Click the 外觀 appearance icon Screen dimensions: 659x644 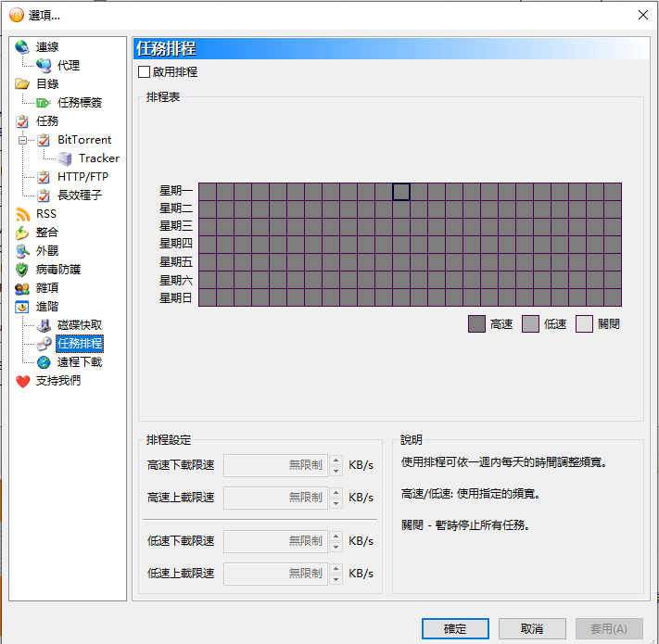click(22, 251)
